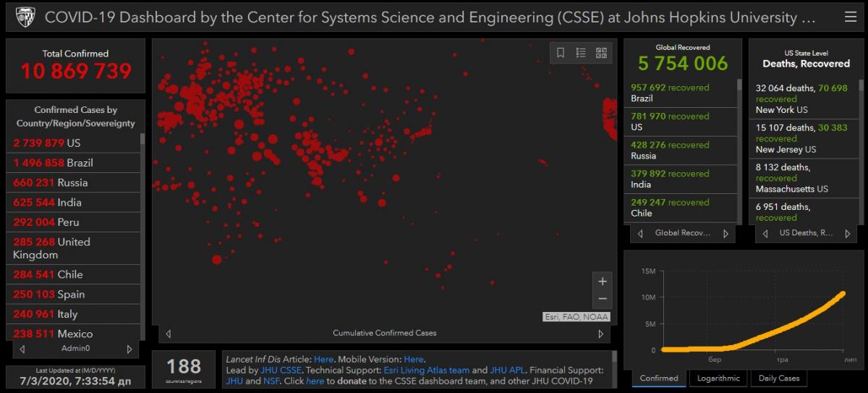Next arrow beside Global Recovered panel
The height and width of the screenshot is (393, 868).
(x=726, y=233)
